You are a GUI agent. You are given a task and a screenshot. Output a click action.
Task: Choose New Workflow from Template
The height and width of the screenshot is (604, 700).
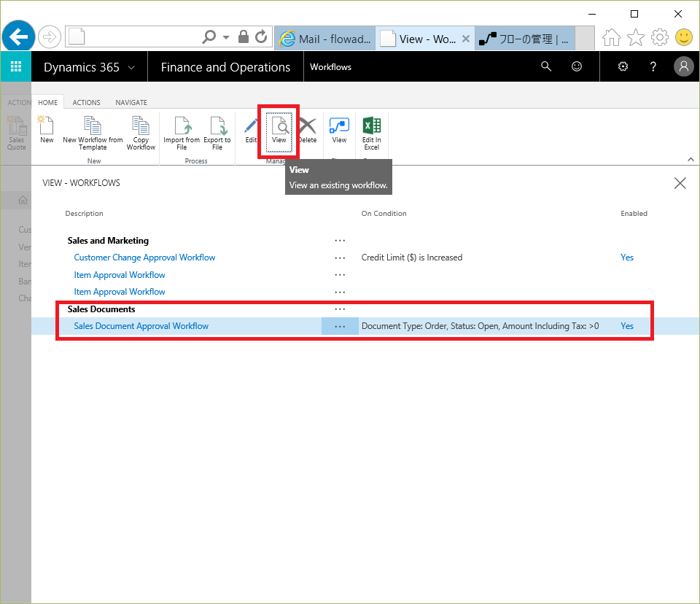tap(93, 133)
